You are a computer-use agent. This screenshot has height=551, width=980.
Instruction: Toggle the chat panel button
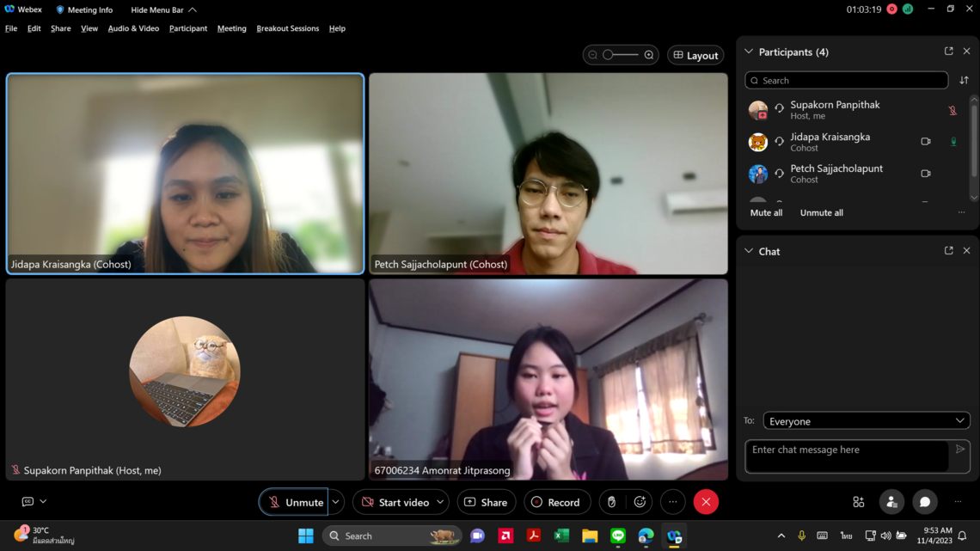(x=924, y=502)
